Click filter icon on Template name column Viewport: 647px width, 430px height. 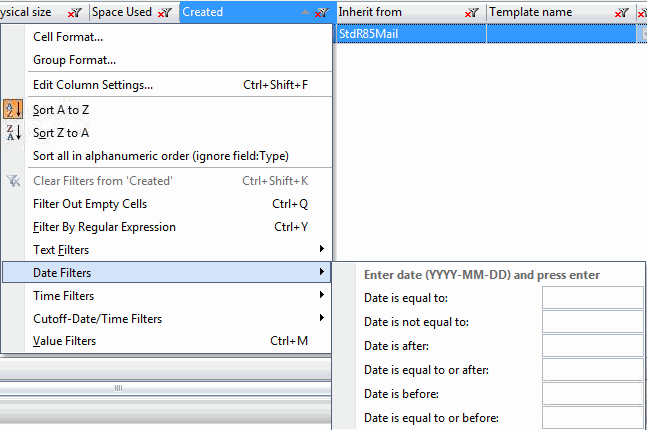[x=621, y=13]
